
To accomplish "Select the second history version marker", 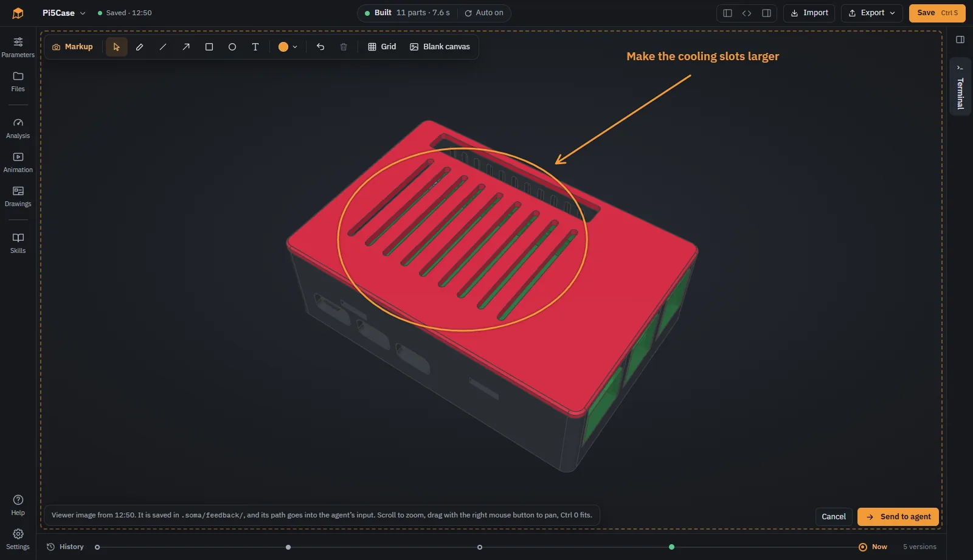I will tap(288, 547).
